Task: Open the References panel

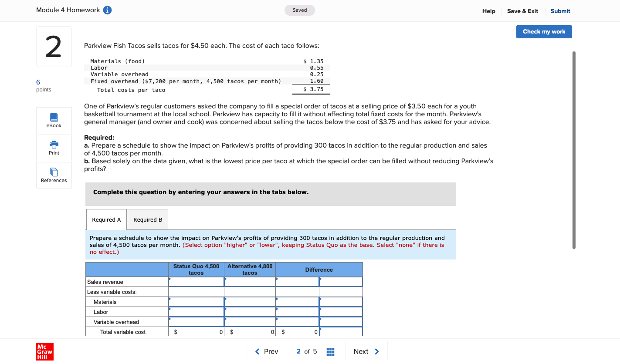Action: click(54, 175)
